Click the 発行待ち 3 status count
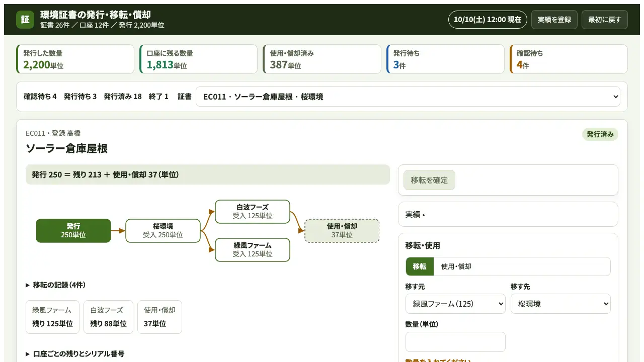 pos(80,97)
